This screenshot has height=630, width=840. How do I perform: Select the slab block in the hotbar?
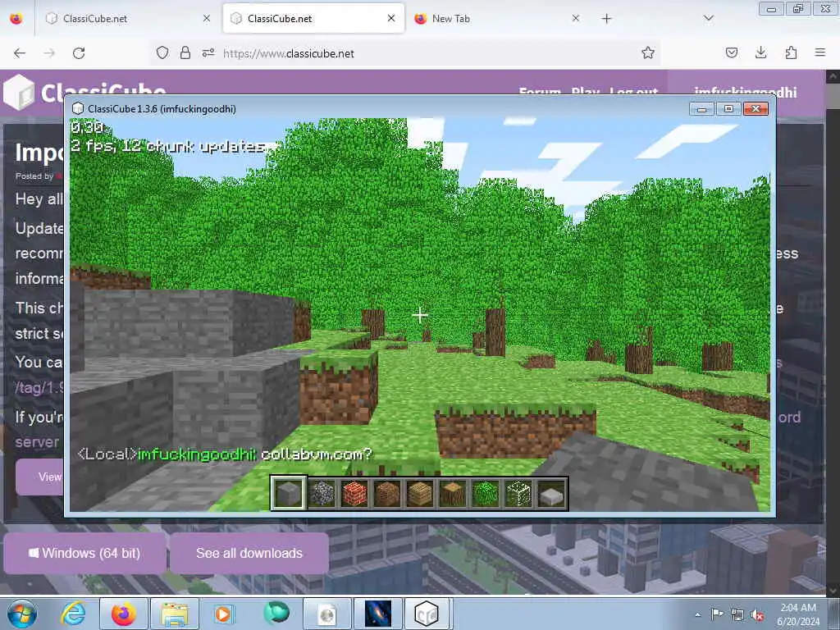551,493
